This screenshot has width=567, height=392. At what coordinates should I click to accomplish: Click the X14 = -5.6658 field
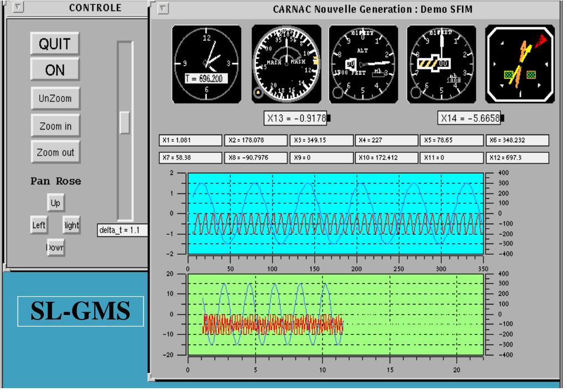[469, 118]
